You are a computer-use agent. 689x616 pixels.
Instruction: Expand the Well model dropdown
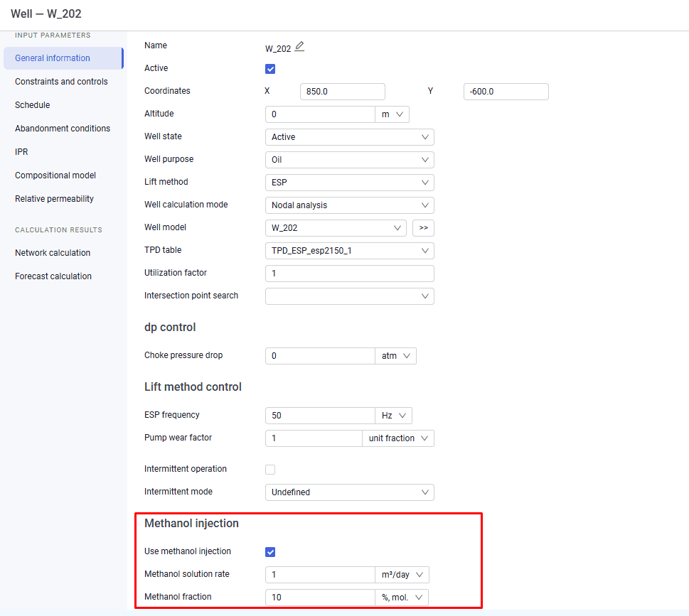click(336, 228)
